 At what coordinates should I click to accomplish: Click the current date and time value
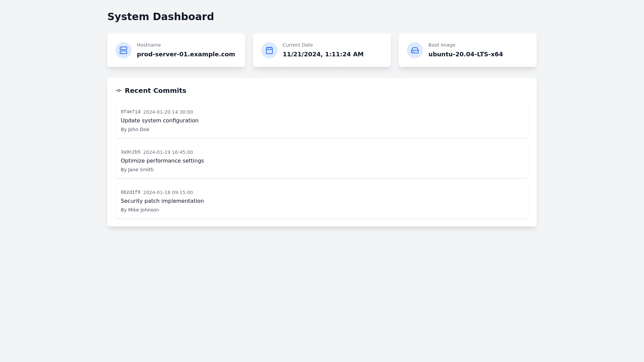(x=323, y=54)
